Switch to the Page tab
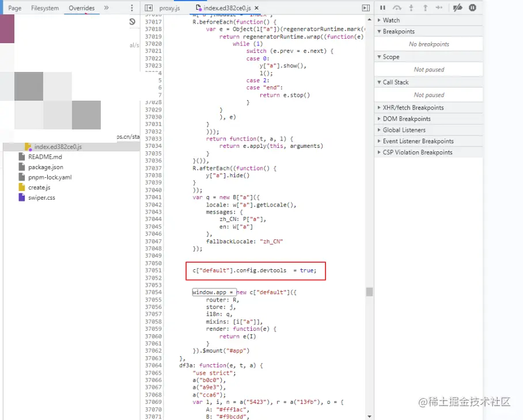The width and height of the screenshot is (523, 420). (x=14, y=8)
